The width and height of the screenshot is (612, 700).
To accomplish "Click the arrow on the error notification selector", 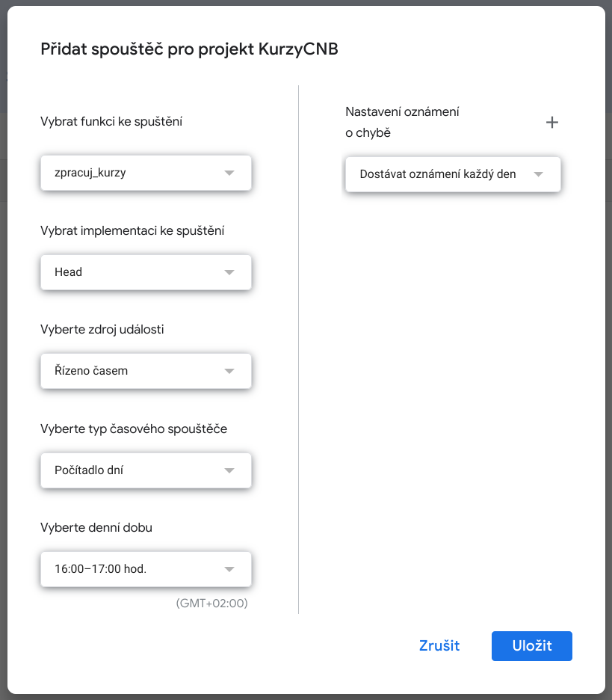I will pyautogui.click(x=538, y=174).
